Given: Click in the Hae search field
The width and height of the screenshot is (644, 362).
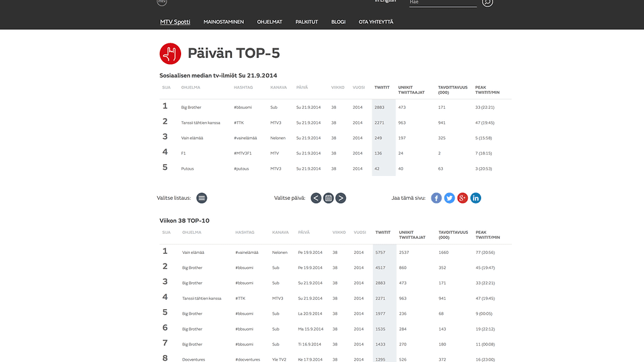Looking at the screenshot, I should (442, 3).
